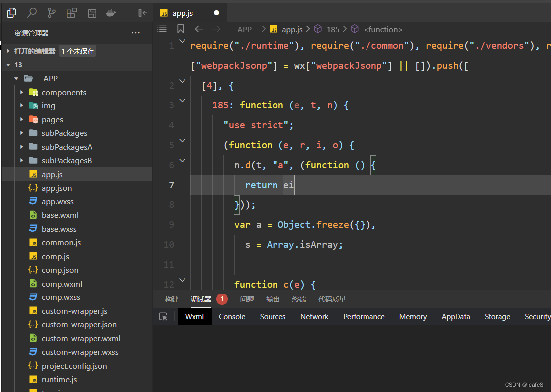
Task: Click the save-like panel icon in sidebar toolbar
Action: point(92,13)
